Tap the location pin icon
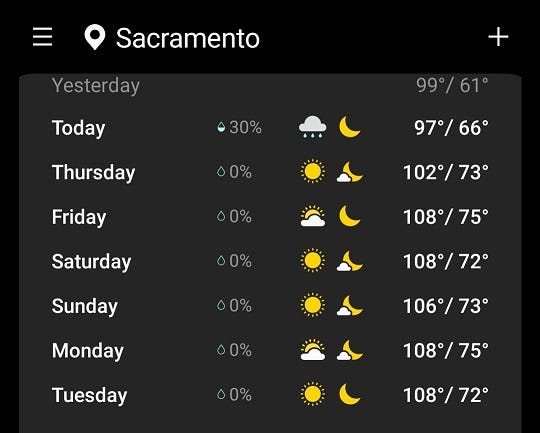Image resolution: width=540 pixels, height=433 pixels. point(94,37)
